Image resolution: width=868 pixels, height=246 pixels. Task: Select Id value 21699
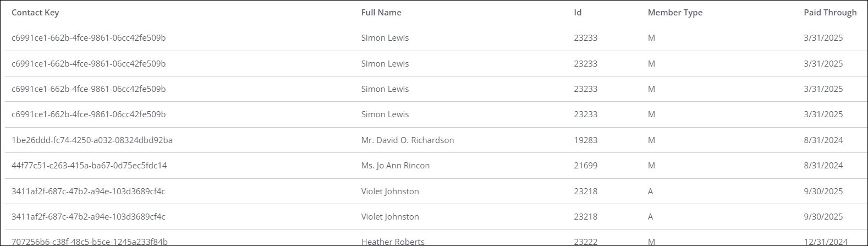click(585, 166)
